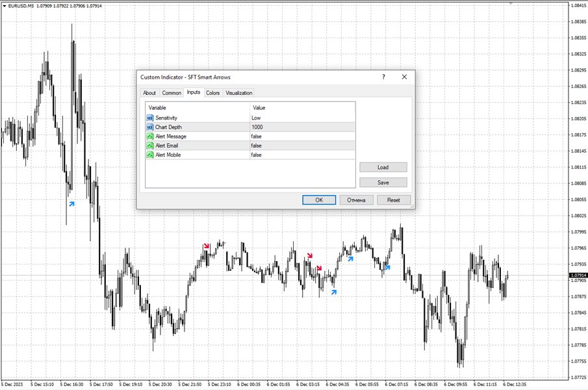Open the About tab

[x=149, y=92]
